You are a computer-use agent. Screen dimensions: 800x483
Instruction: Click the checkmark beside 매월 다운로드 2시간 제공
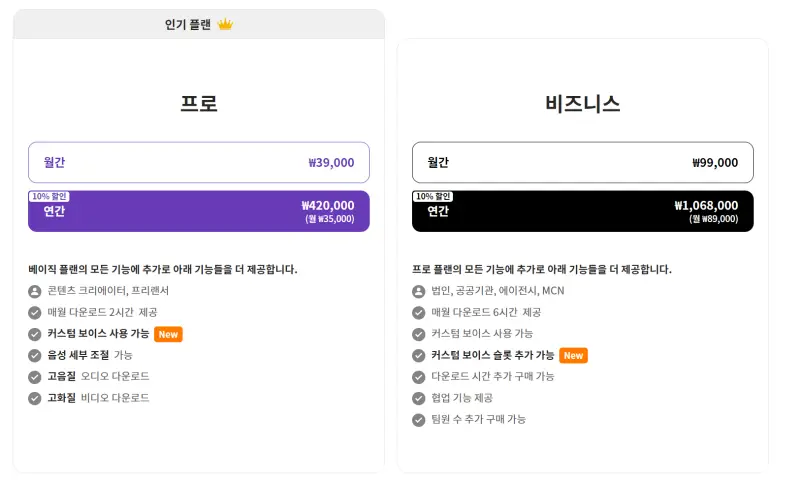pyautogui.click(x=35, y=313)
